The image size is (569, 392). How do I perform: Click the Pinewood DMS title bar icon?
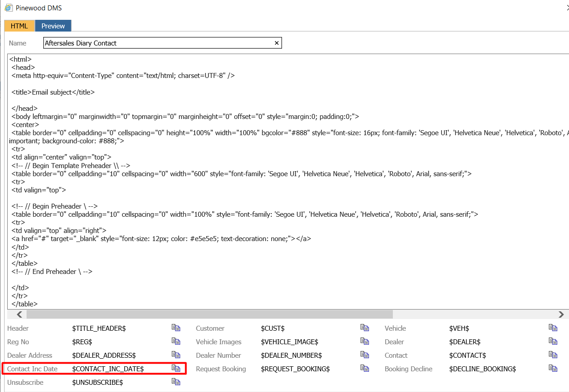pos(8,8)
